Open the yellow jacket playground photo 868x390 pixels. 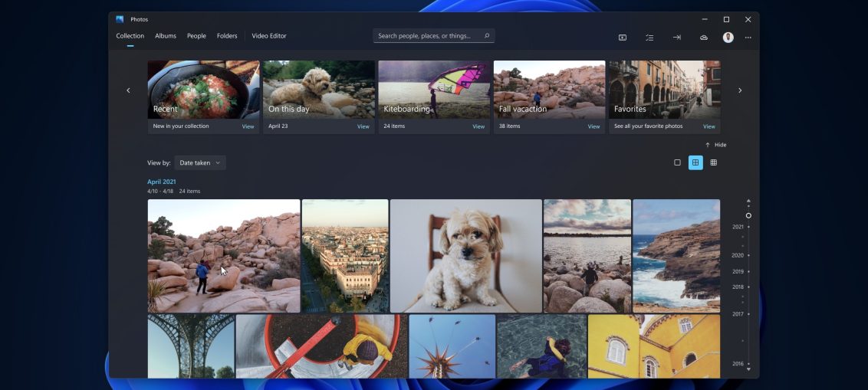click(321, 346)
